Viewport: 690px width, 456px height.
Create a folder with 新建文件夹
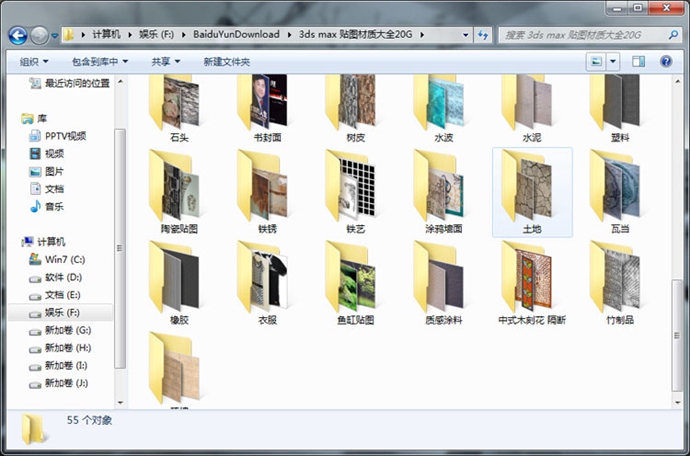[227, 62]
